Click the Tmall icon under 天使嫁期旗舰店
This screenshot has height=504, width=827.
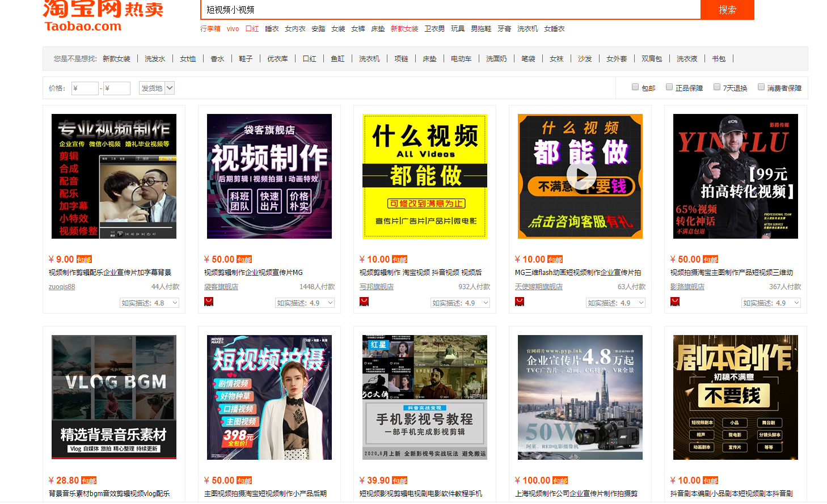[520, 302]
